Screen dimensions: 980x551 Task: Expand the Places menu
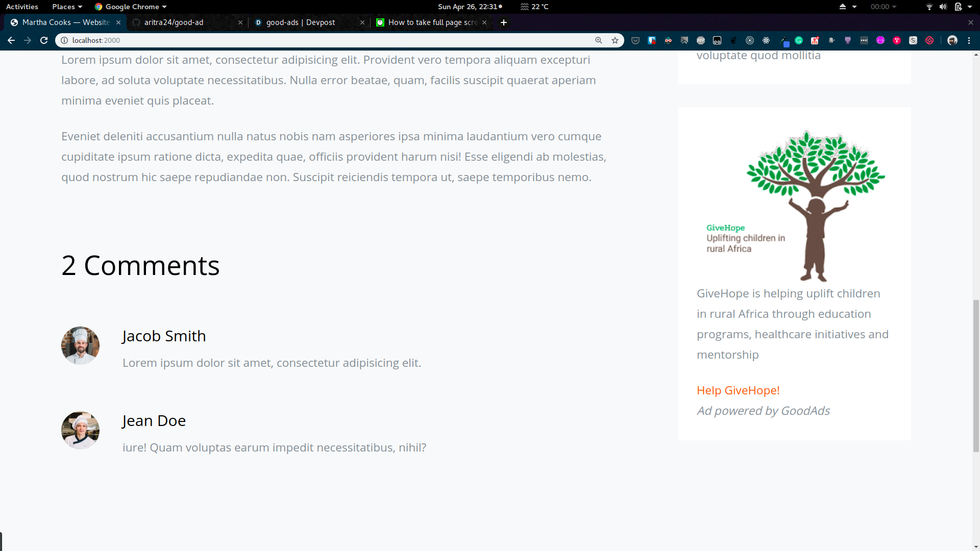(x=67, y=7)
